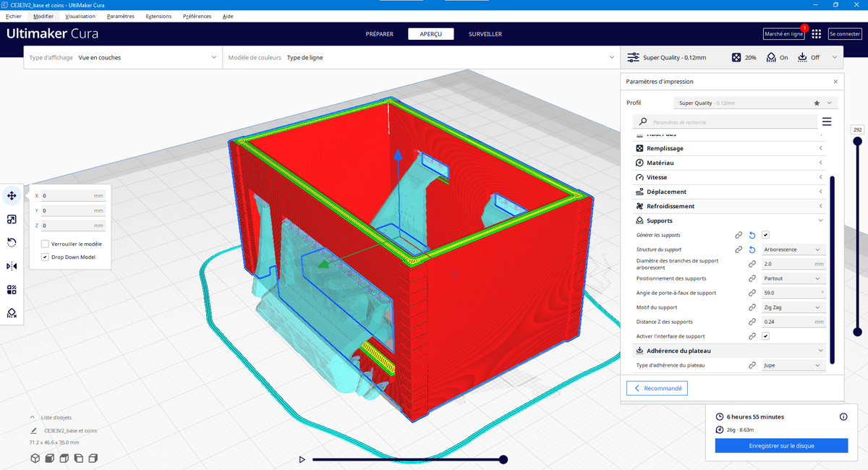Switch to the PRÉPARER stage tab
This screenshot has height=470, width=868.
point(380,34)
